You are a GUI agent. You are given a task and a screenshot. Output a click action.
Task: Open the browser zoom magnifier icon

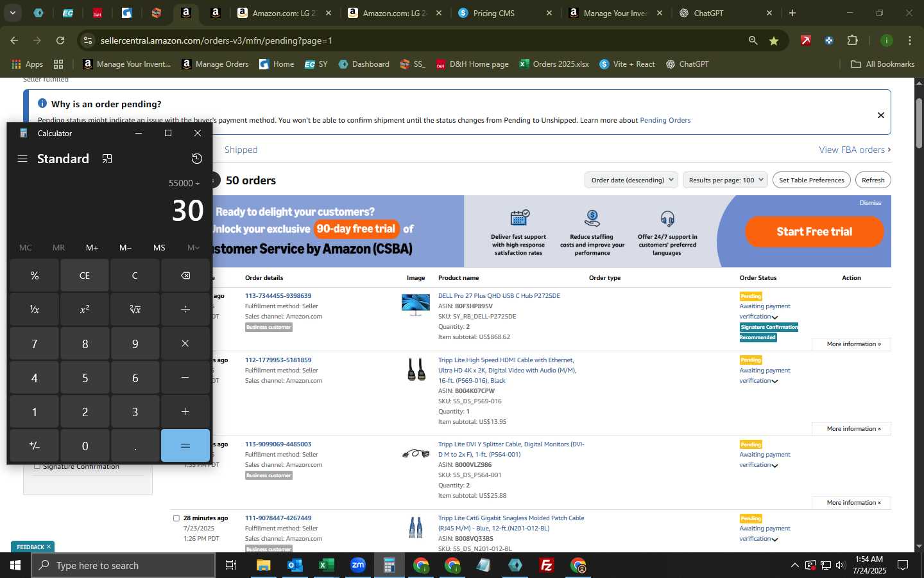pos(753,40)
